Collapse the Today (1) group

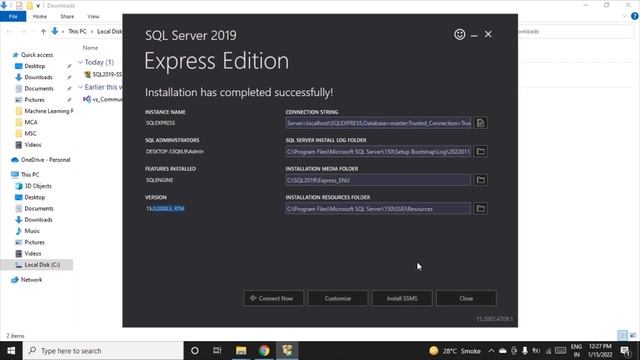click(x=80, y=62)
